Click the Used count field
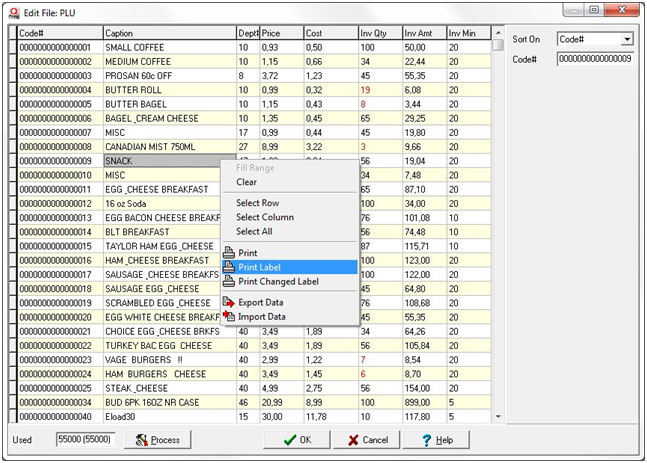 [85, 439]
